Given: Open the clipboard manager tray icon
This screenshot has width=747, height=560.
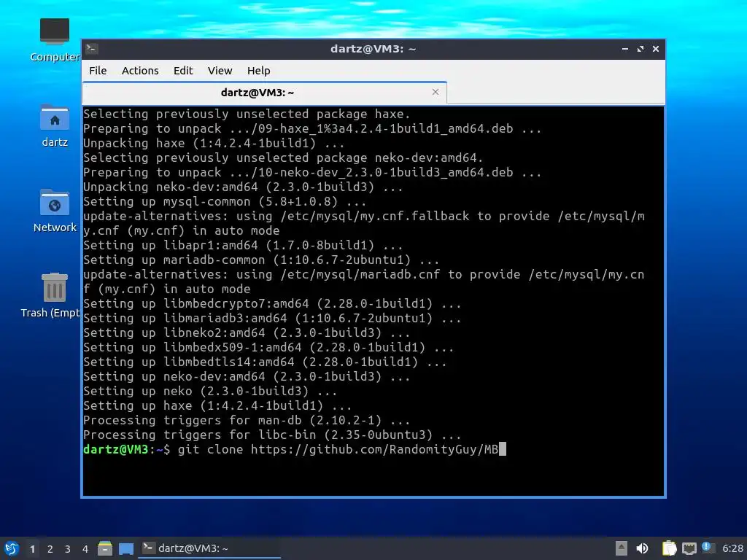Looking at the screenshot, I should click(670, 548).
